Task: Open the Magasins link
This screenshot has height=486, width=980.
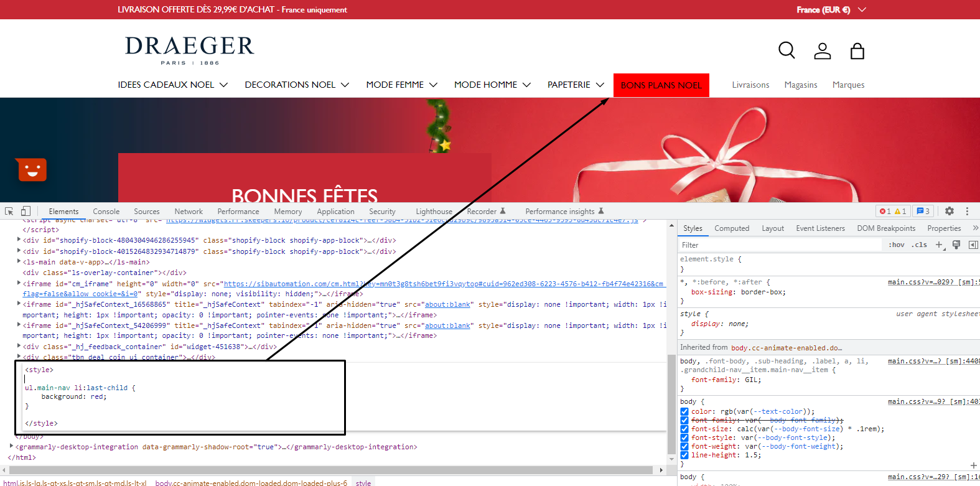Action: [801, 85]
